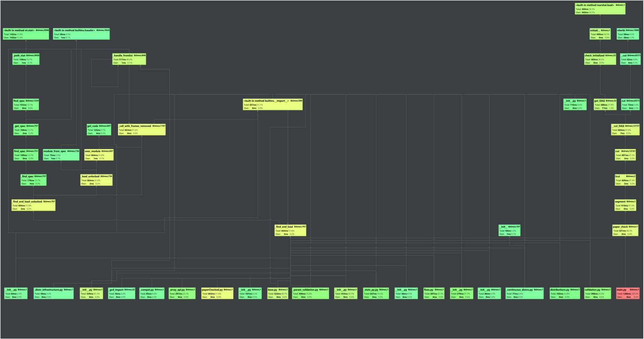The image size is (644, 339).
Task: Select the paper_check node
Action: 625,230
